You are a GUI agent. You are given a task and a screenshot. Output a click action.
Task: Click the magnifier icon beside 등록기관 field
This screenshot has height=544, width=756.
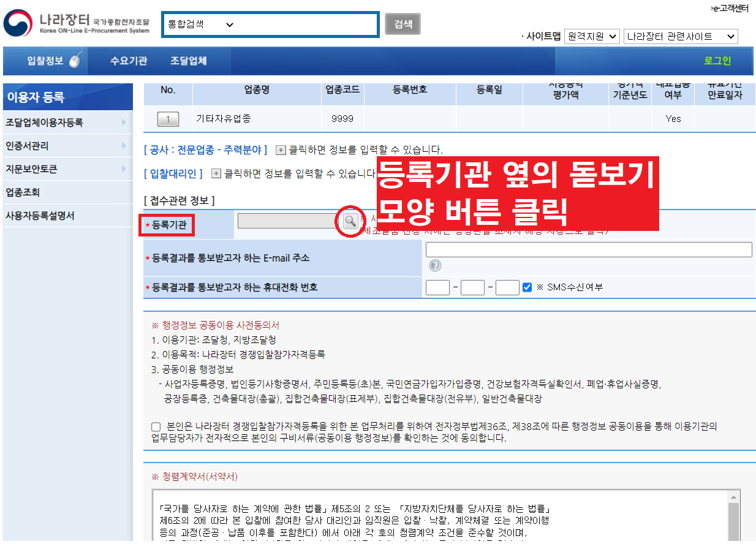click(350, 221)
